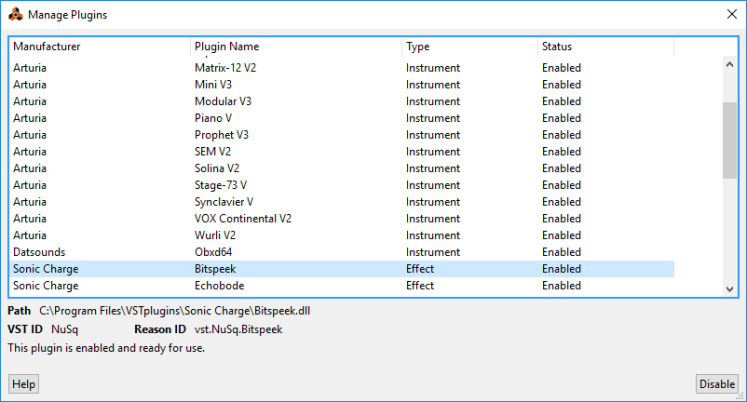The height and width of the screenshot is (402, 747).
Task: Select the Synclavier V plugin row
Action: (223, 202)
